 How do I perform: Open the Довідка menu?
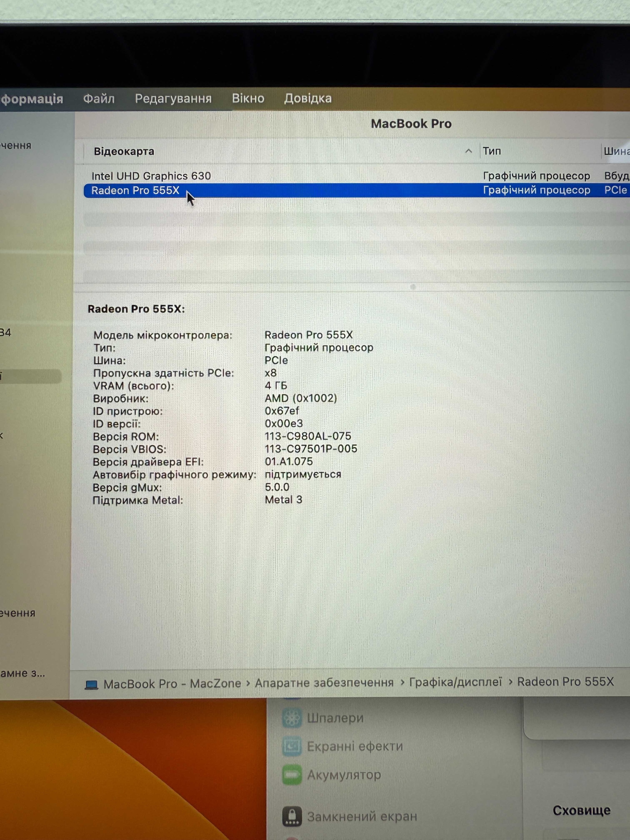308,98
